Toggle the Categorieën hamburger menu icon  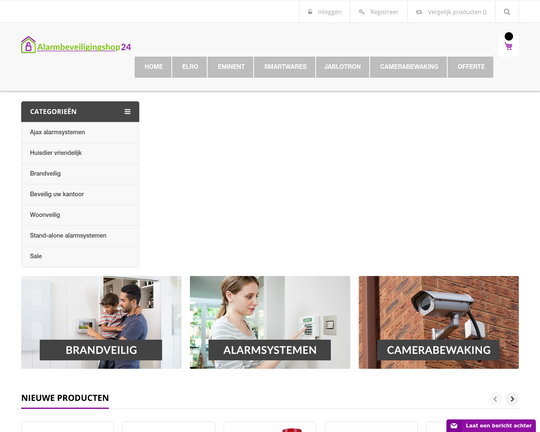pyautogui.click(x=127, y=112)
